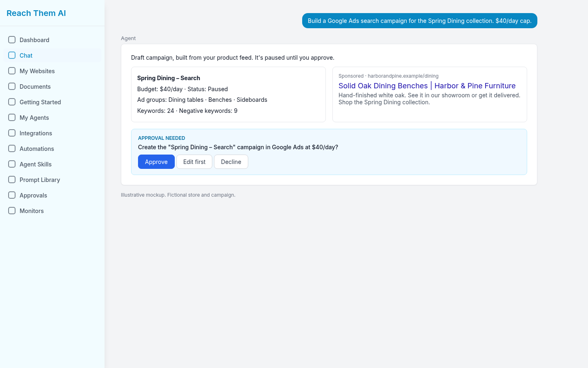This screenshot has width=588, height=368.
Task: Click the Dashboard sidebar icon
Action: click(x=12, y=40)
